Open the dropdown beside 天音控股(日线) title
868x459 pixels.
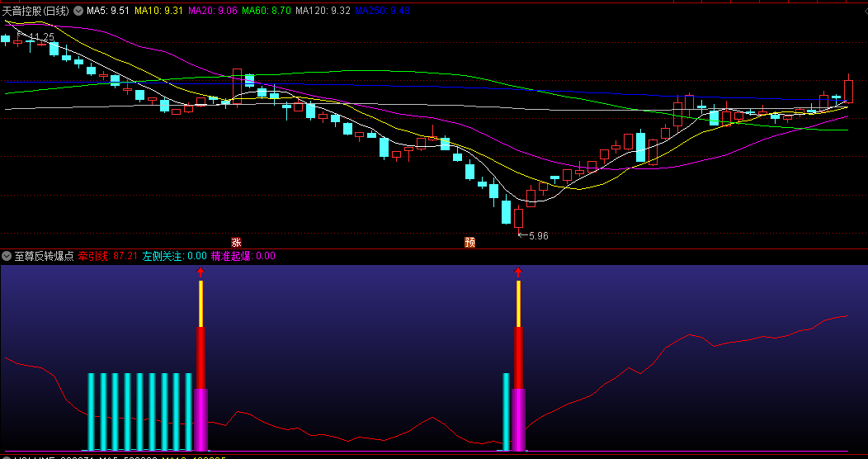(x=78, y=11)
